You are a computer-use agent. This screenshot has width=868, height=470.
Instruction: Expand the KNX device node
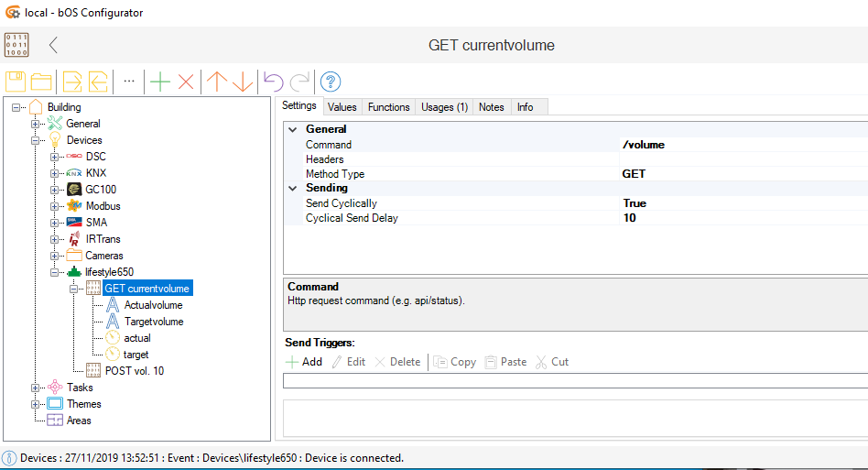click(54, 173)
